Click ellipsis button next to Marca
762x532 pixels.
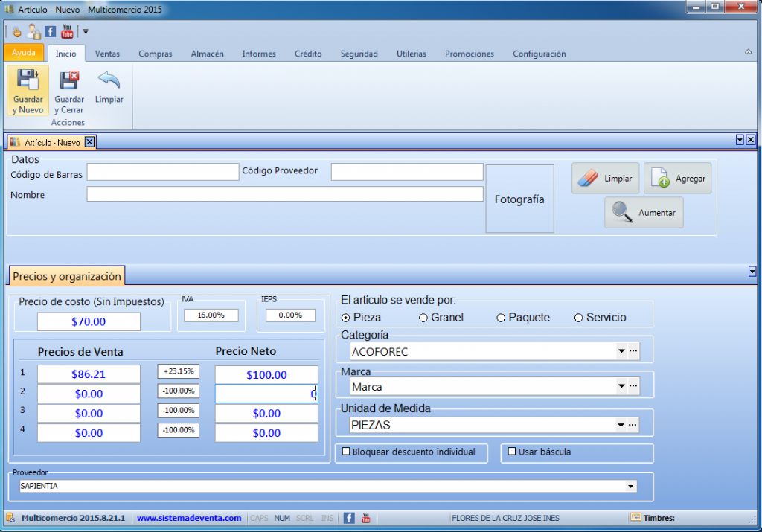coord(633,385)
